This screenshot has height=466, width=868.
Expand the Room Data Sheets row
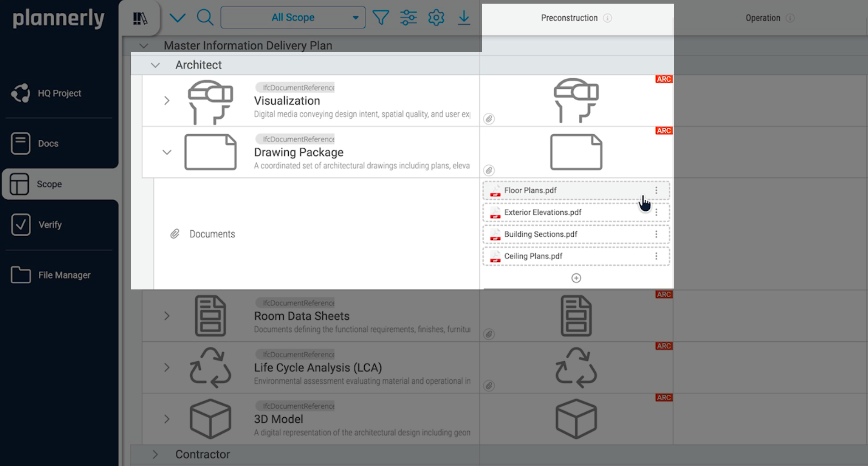167,316
